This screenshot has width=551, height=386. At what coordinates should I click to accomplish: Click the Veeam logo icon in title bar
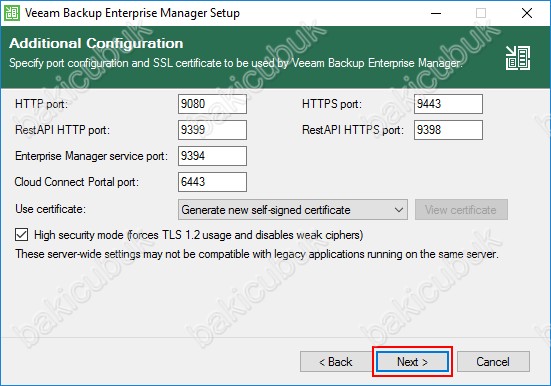[x=12, y=13]
